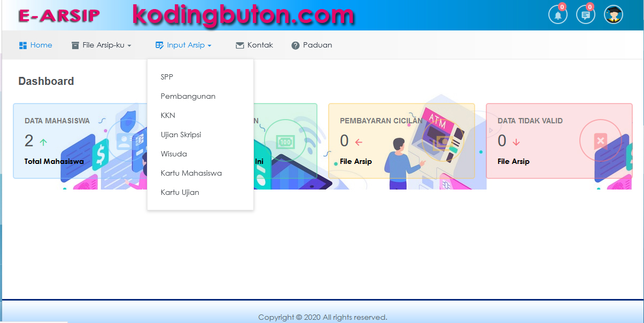Select the Home grid icon in navbar

pyautogui.click(x=22, y=45)
